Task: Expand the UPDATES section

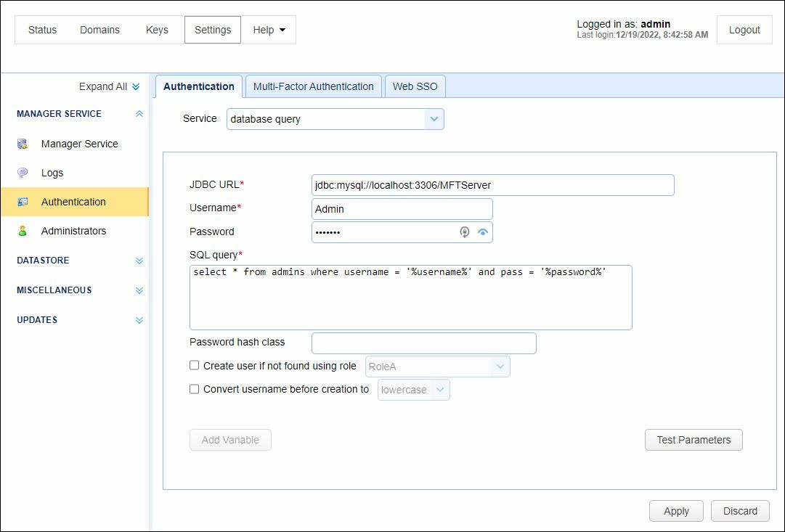Action: pos(139,320)
